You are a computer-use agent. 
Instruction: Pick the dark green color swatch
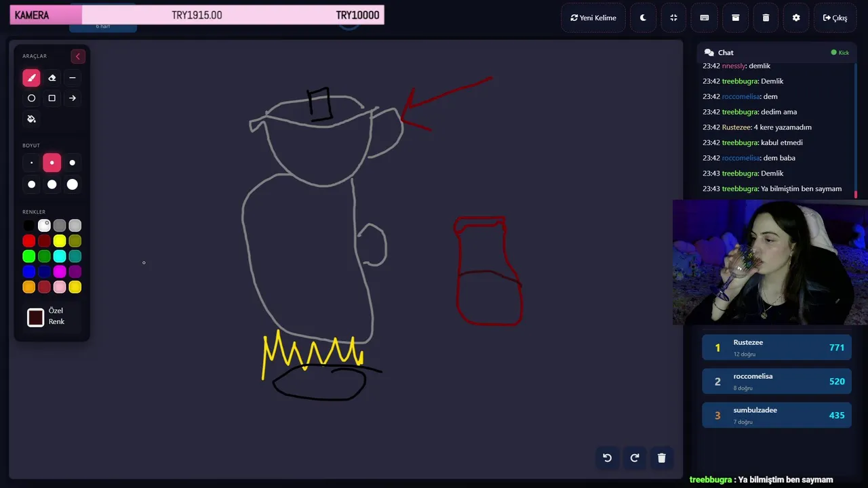(x=44, y=256)
